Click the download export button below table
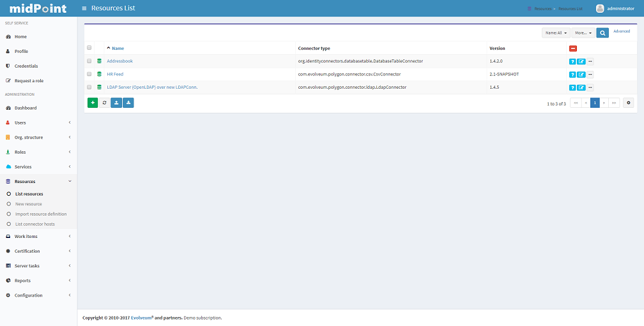The image size is (644, 326). coord(128,103)
